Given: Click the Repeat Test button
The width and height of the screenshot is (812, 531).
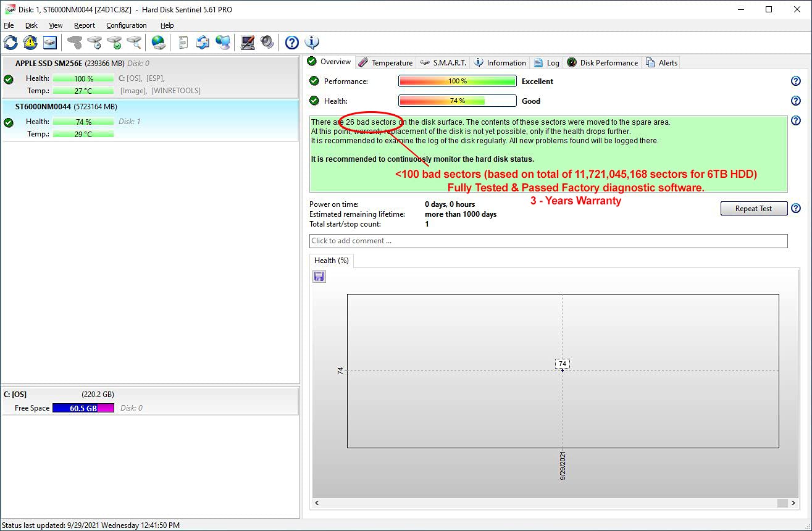Looking at the screenshot, I should [x=753, y=209].
